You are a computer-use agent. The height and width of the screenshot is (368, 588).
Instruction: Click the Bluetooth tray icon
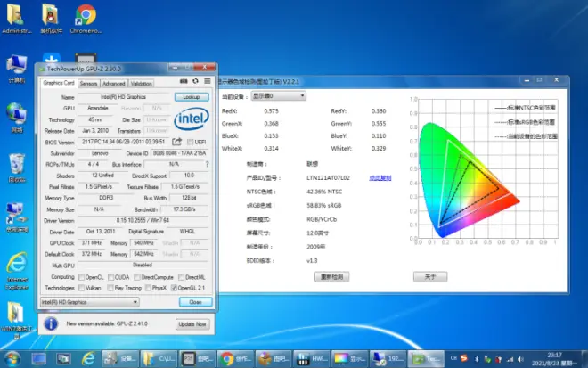click(477, 359)
